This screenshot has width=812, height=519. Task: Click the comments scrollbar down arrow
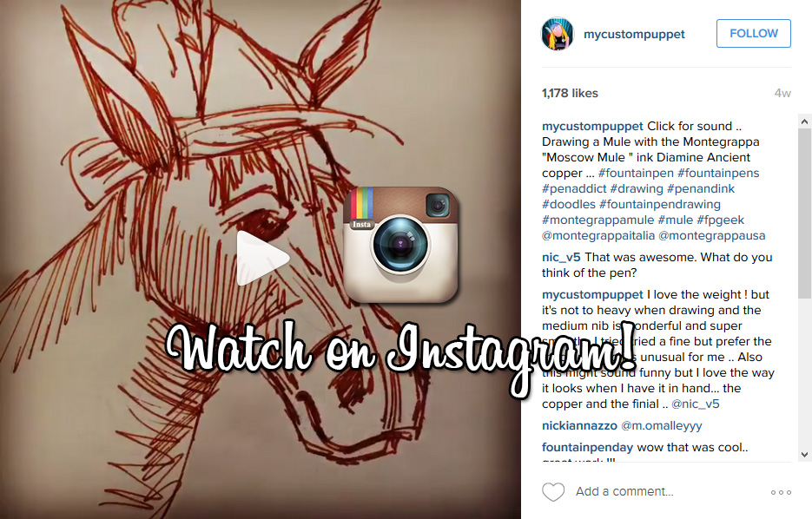pyautogui.click(x=804, y=455)
